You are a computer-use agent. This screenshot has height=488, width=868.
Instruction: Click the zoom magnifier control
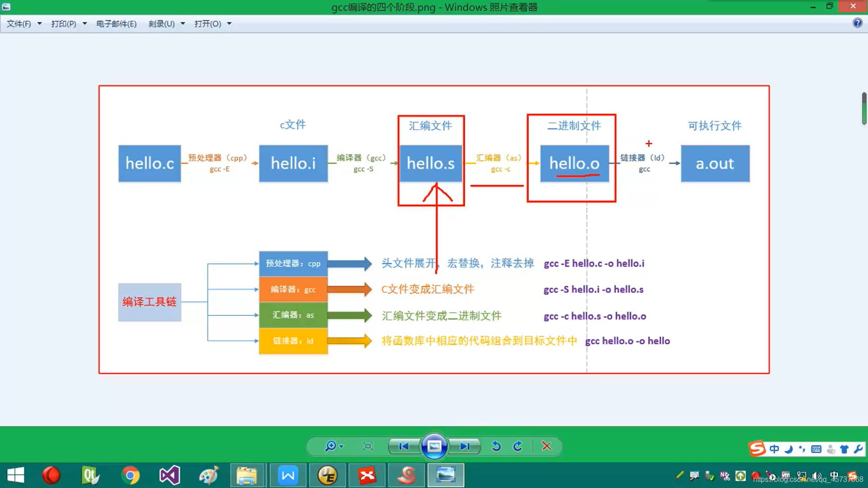tap(334, 446)
